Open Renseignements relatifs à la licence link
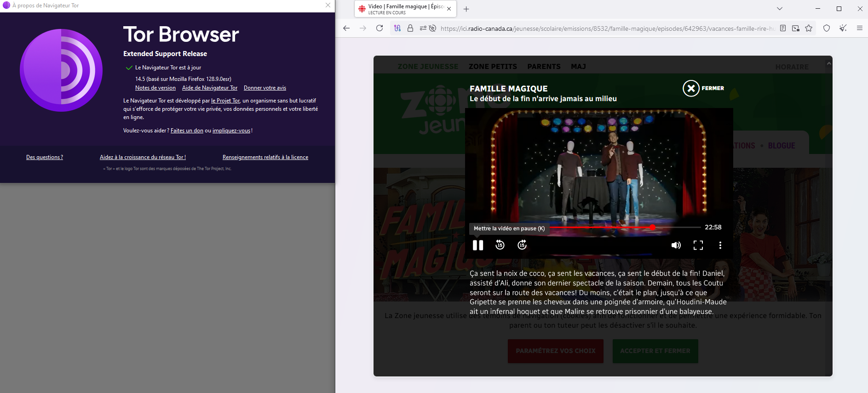Image resolution: width=868 pixels, height=393 pixels. click(x=265, y=157)
